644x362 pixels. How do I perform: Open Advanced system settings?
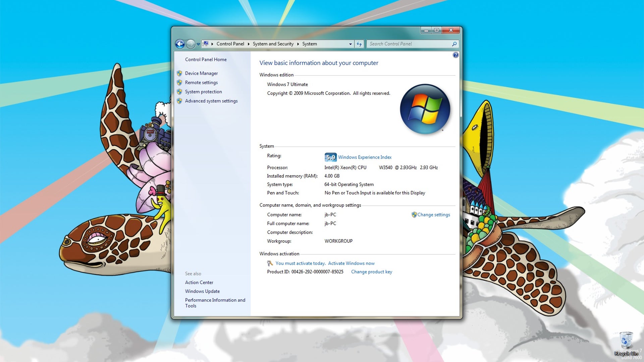[211, 101]
